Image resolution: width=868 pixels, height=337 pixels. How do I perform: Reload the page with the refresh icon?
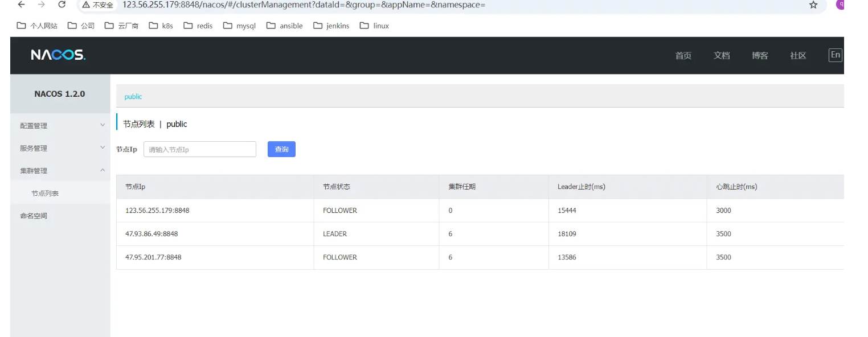pyautogui.click(x=62, y=5)
